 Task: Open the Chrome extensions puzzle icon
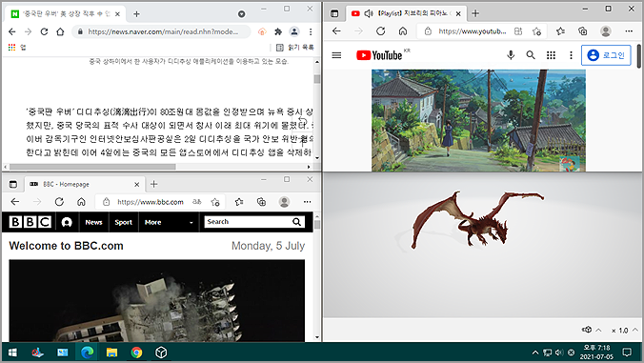[x=278, y=31]
